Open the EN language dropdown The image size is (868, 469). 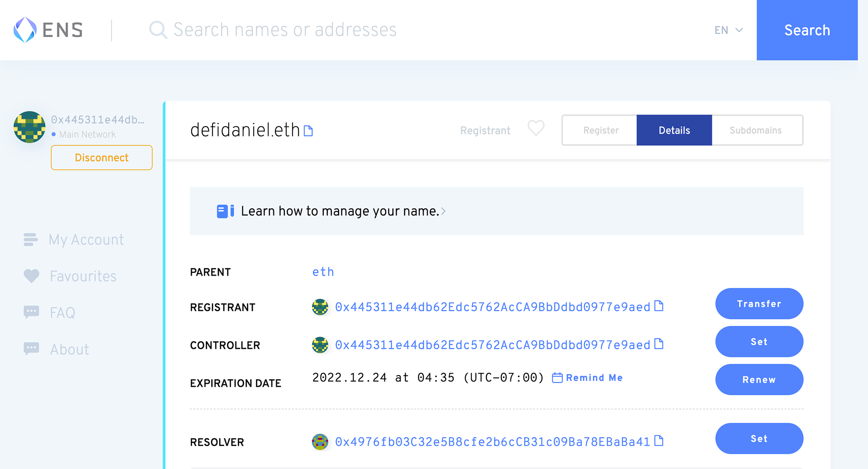coord(728,30)
